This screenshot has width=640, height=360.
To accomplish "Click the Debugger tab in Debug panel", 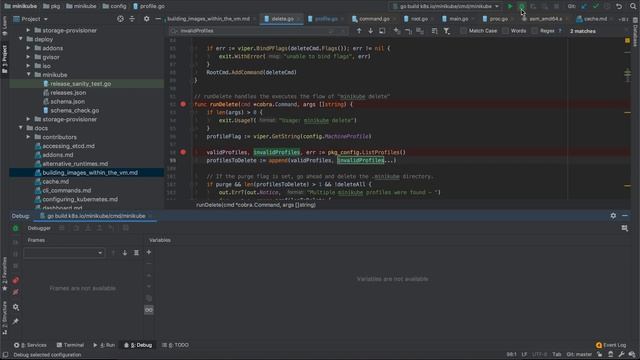I will pos(39,228).
